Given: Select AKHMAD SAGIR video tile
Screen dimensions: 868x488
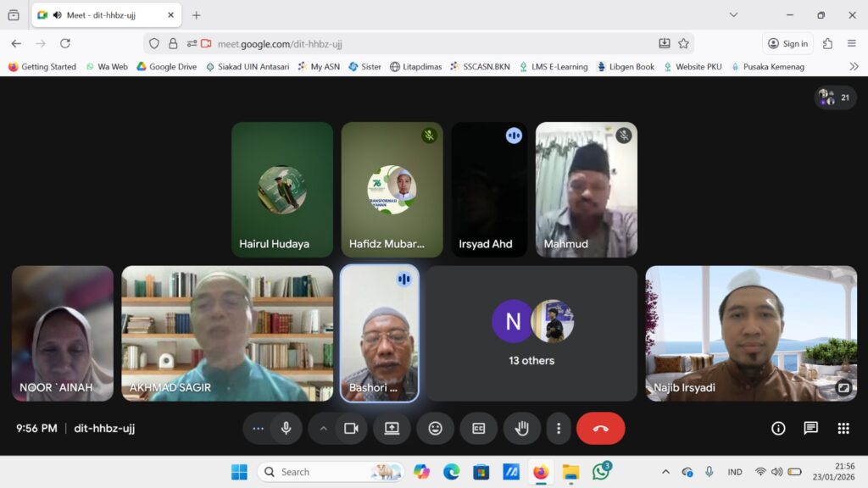Looking at the screenshot, I should [227, 333].
